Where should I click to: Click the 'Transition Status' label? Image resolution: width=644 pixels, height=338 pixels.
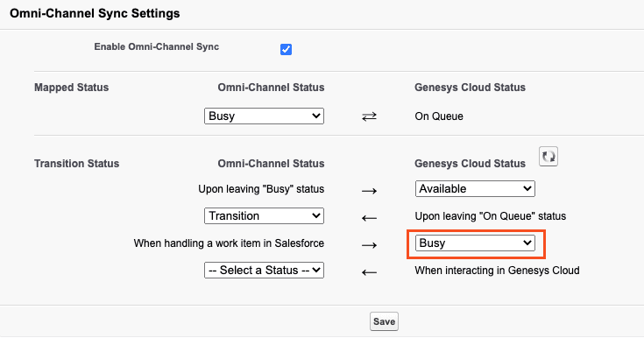pyautogui.click(x=77, y=164)
